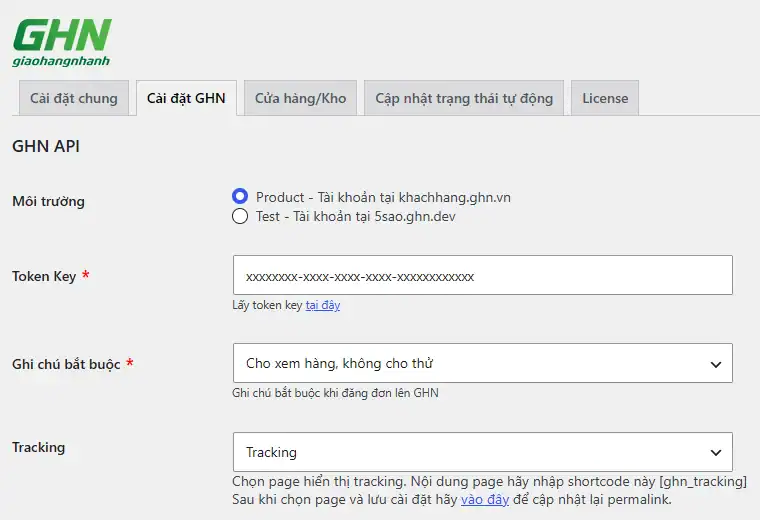Open the License tab

coord(605,98)
